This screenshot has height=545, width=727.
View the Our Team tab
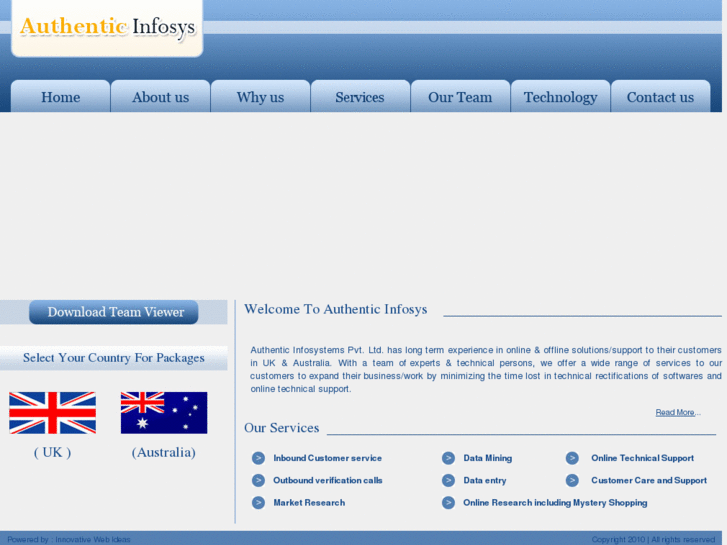click(460, 96)
